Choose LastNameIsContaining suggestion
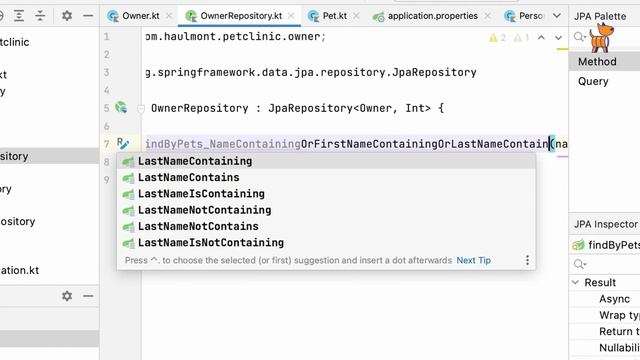This screenshot has height=360, width=640. (326, 194)
